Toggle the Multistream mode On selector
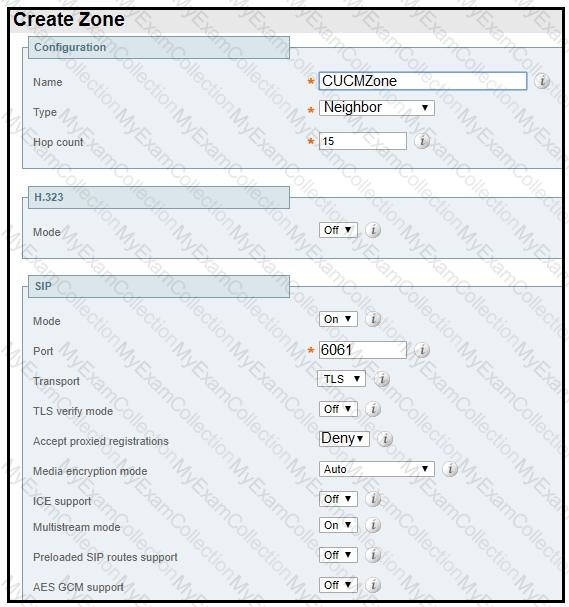Viewport: 569px width, 607px height. click(x=338, y=525)
